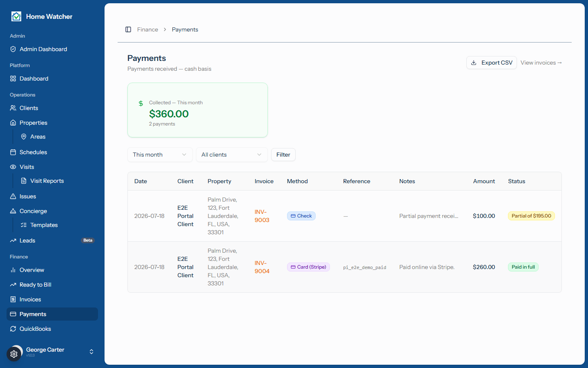Click the Amount column header
This screenshot has width=588, height=368.
pyautogui.click(x=484, y=181)
